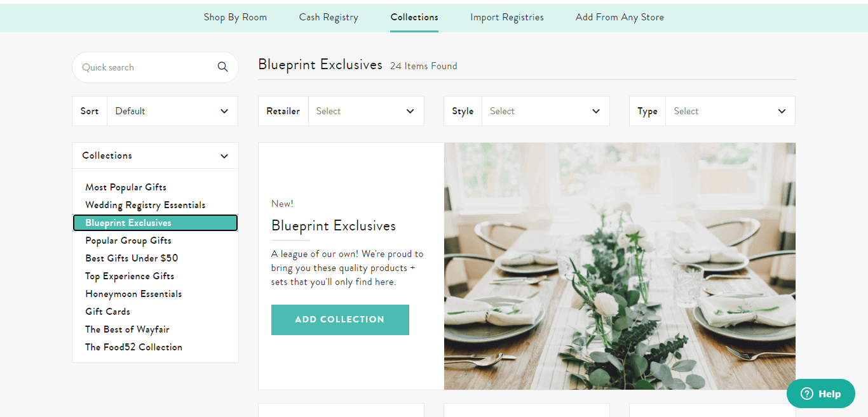Open the Type Select dropdown
Image resolution: width=868 pixels, height=417 pixels.
tap(712, 111)
